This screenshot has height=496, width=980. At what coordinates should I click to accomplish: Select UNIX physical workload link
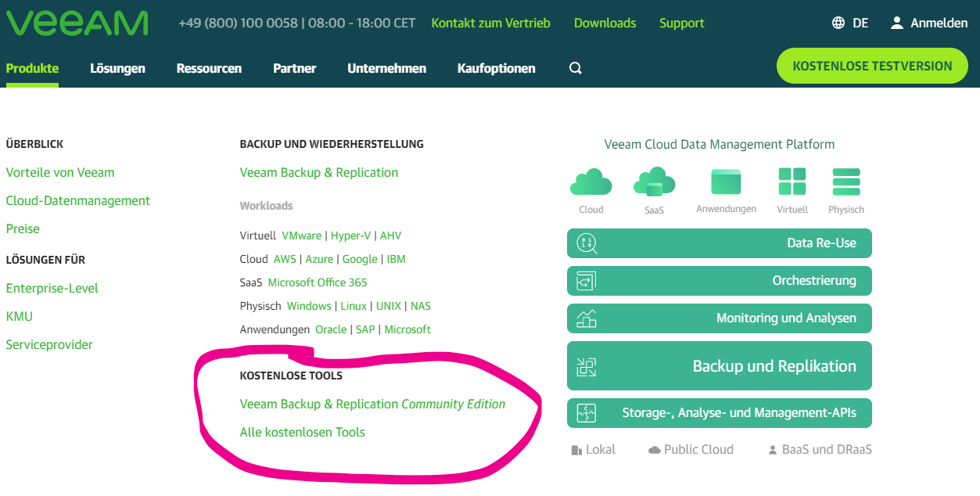pyautogui.click(x=389, y=306)
